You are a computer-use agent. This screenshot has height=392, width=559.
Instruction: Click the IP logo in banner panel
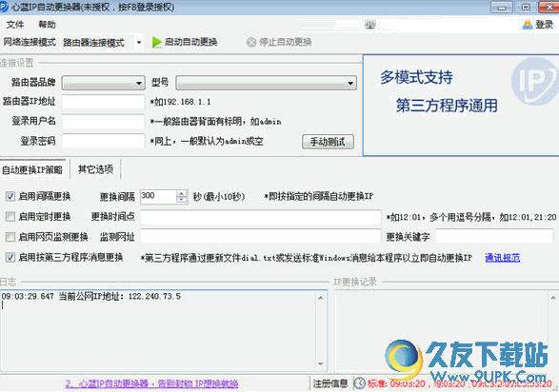click(534, 82)
